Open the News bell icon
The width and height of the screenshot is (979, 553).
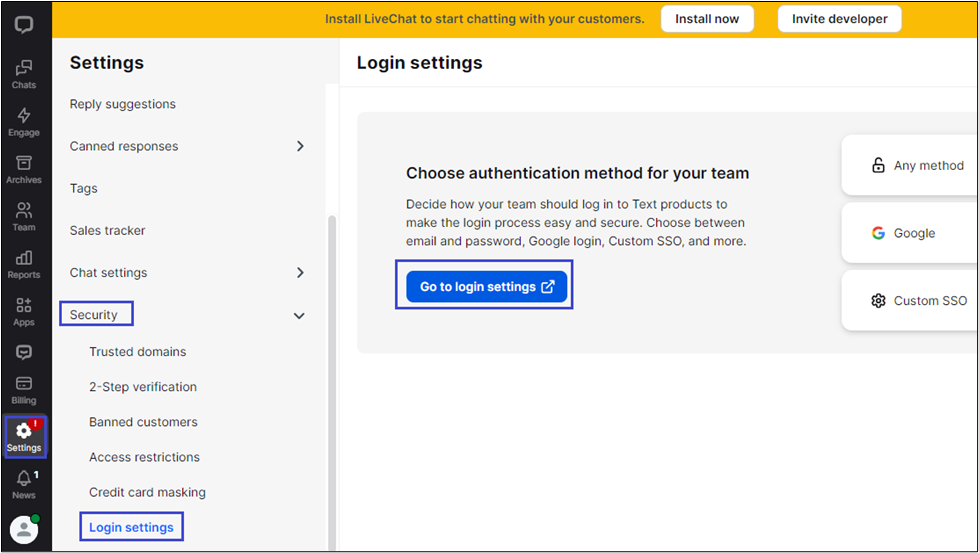pos(24,484)
